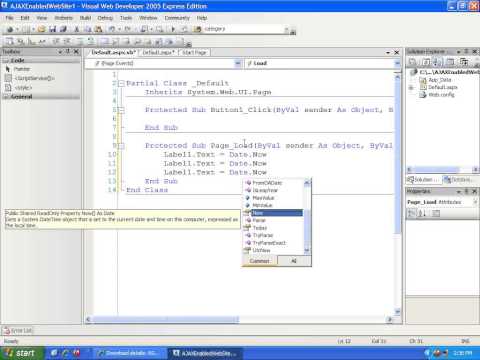Open the Tools menu

[x=126, y=18]
